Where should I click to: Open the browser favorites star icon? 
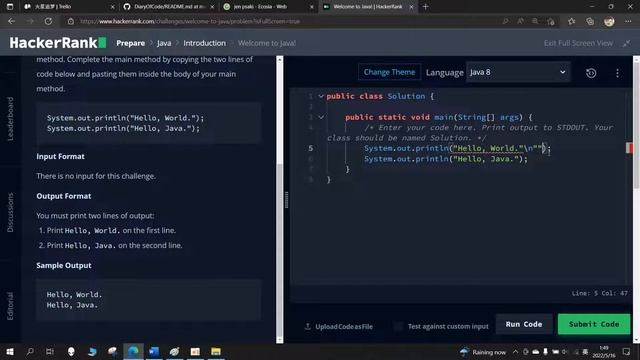pos(571,21)
